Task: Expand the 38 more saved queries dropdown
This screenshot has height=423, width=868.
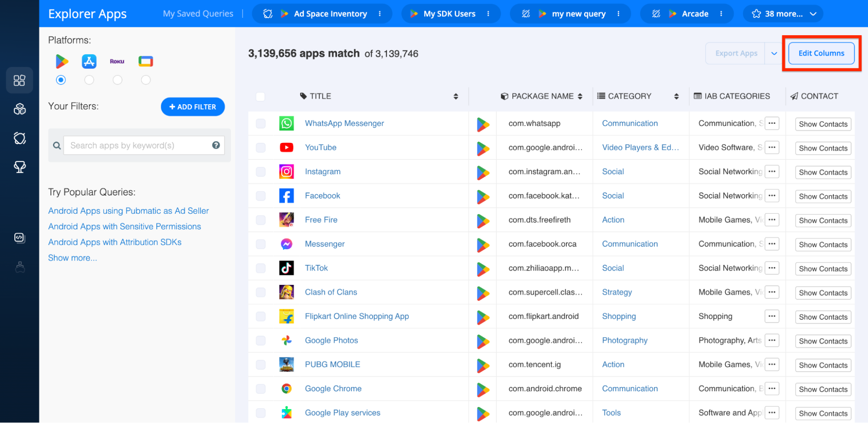Action: 783,14
